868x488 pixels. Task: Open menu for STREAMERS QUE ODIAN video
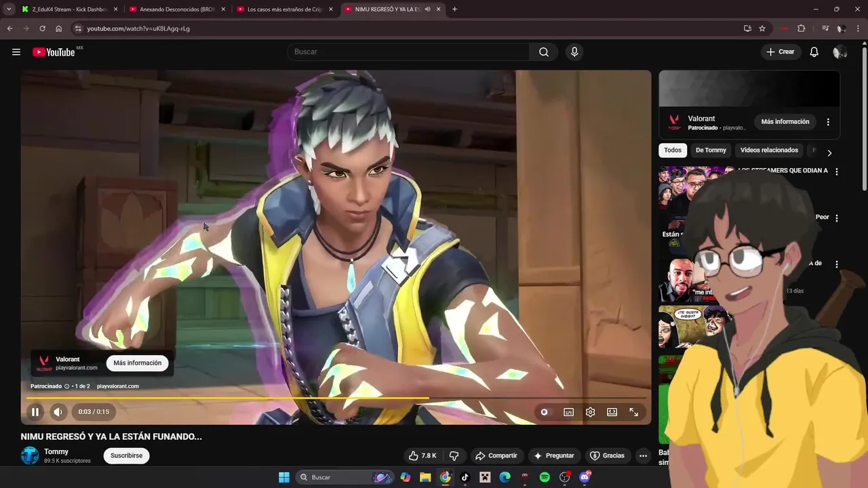click(837, 171)
